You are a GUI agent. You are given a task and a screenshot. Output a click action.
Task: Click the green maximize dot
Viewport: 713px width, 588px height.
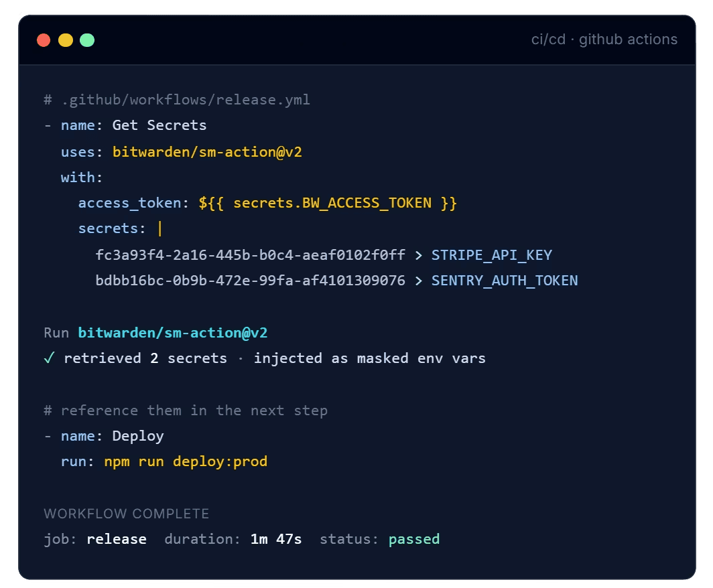(x=87, y=40)
